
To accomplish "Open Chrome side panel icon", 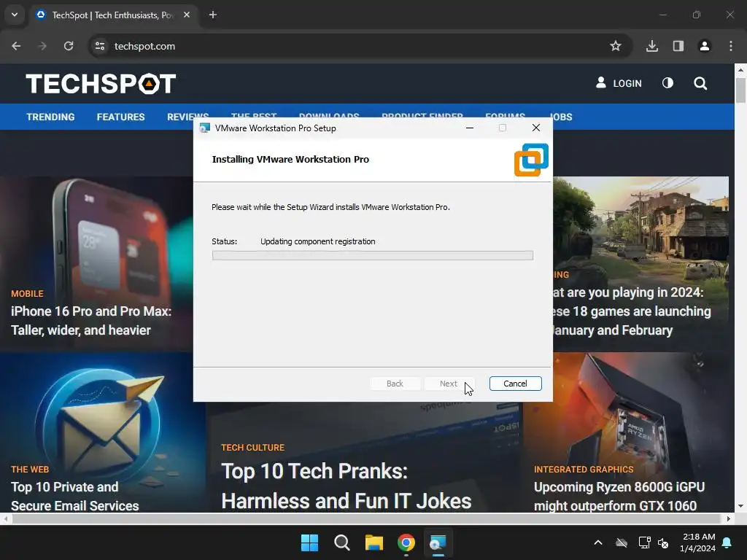I will (678, 46).
